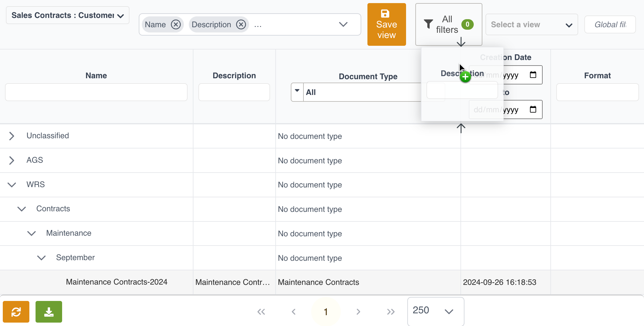Viewport: 644px width, 326px height.
Task: Collapse the WRS folder row
Action: pyautogui.click(x=12, y=185)
